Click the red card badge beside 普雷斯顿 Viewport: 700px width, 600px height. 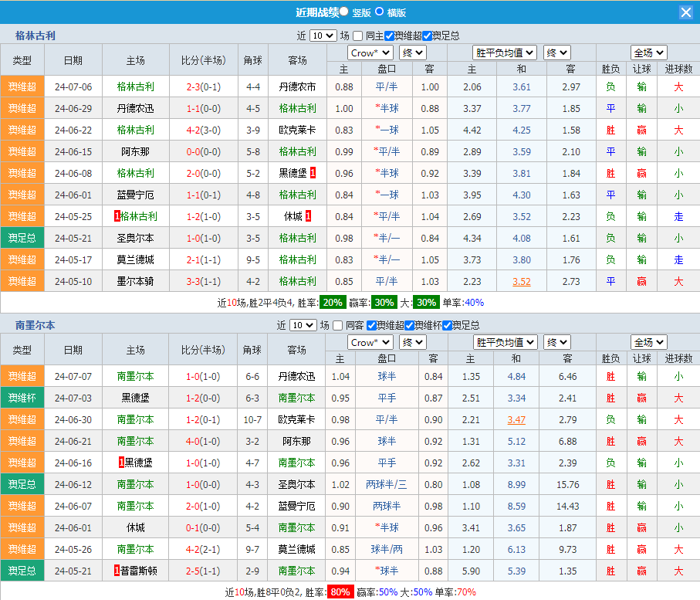coord(117,571)
